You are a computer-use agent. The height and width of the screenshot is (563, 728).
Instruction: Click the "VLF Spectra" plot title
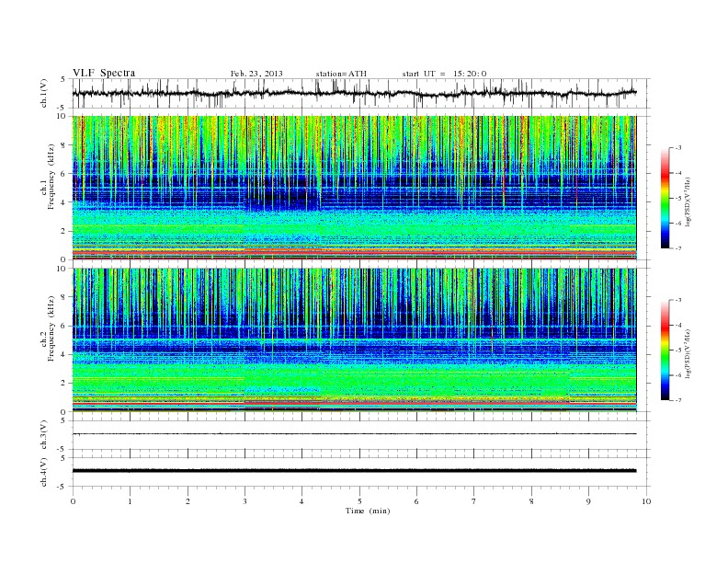coord(104,73)
